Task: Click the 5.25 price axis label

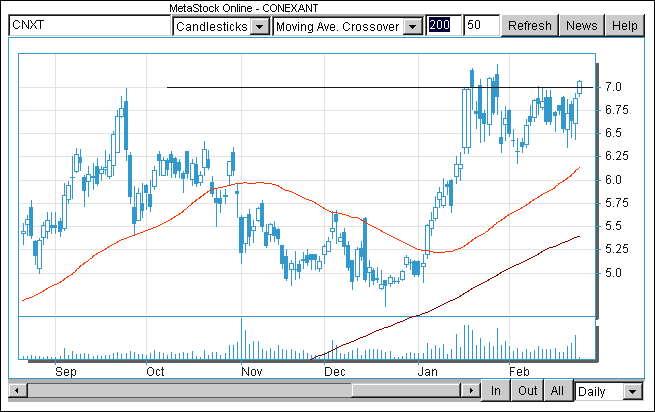Action: pyautogui.click(x=617, y=249)
